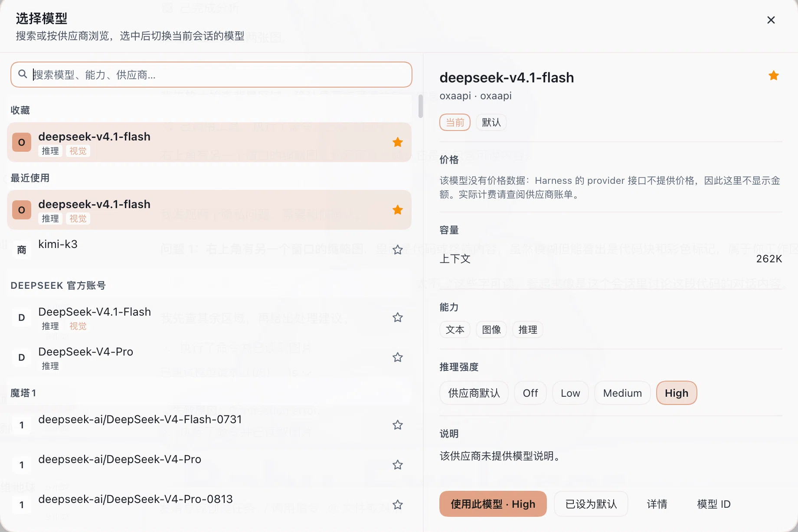798x532 pixels.
Task: Click oxaapi provider icon in 收藏 row
Action: 22,142
